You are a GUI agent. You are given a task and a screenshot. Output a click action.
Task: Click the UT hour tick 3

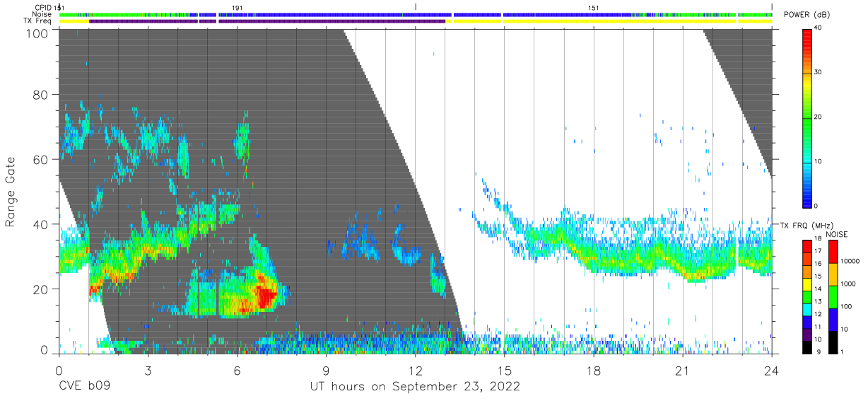click(148, 371)
